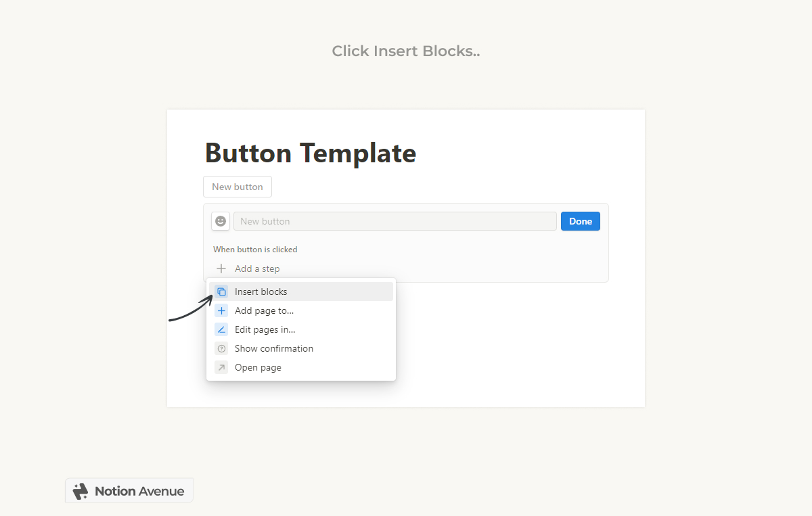Viewport: 812px width, 516px height.
Task: Click the arrow icon beside Open page
Action: [223, 367]
